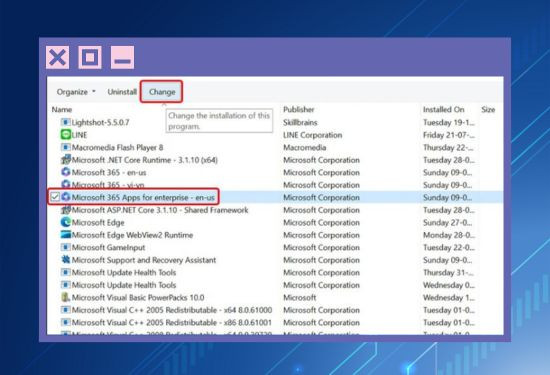Click the Visual C++ 2005 x64 icon
This screenshot has width=550, height=375.
point(66,310)
